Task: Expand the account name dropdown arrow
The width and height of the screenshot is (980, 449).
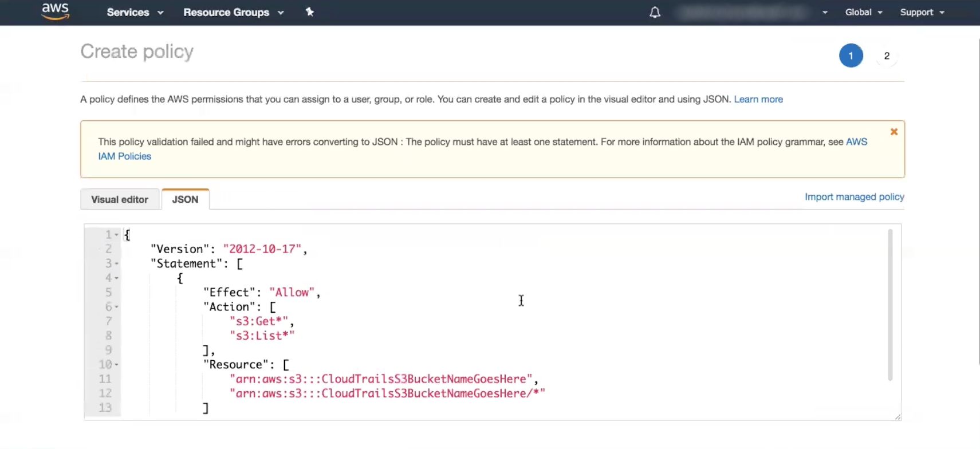Action: pos(825,13)
